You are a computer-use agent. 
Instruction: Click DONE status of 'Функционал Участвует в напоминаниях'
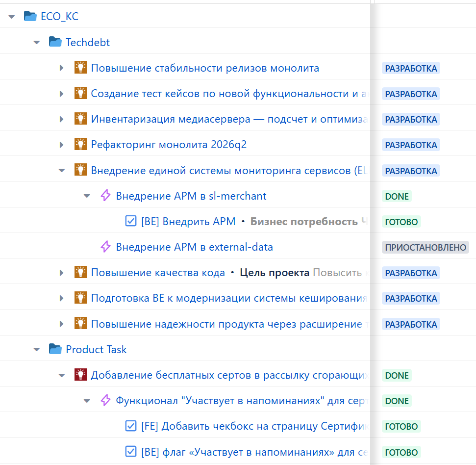click(397, 401)
